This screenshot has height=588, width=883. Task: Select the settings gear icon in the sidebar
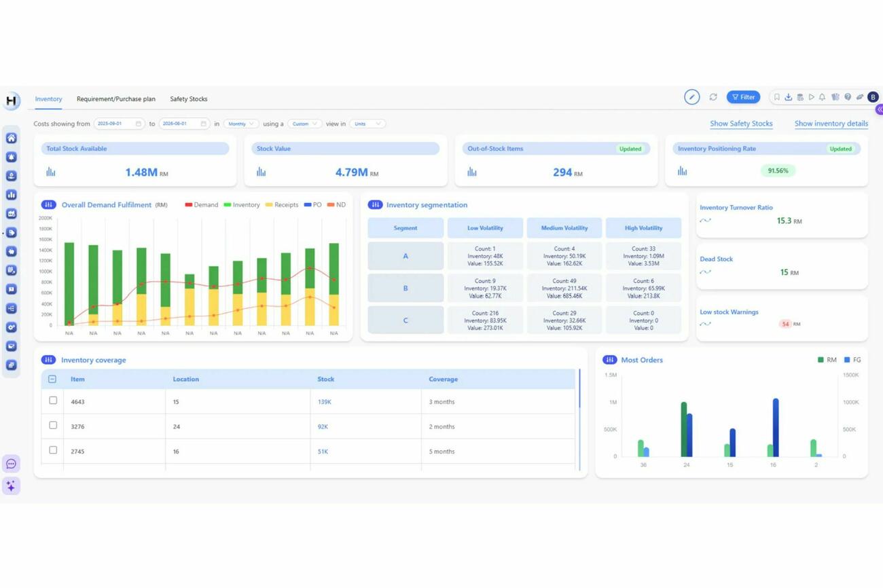(x=11, y=327)
